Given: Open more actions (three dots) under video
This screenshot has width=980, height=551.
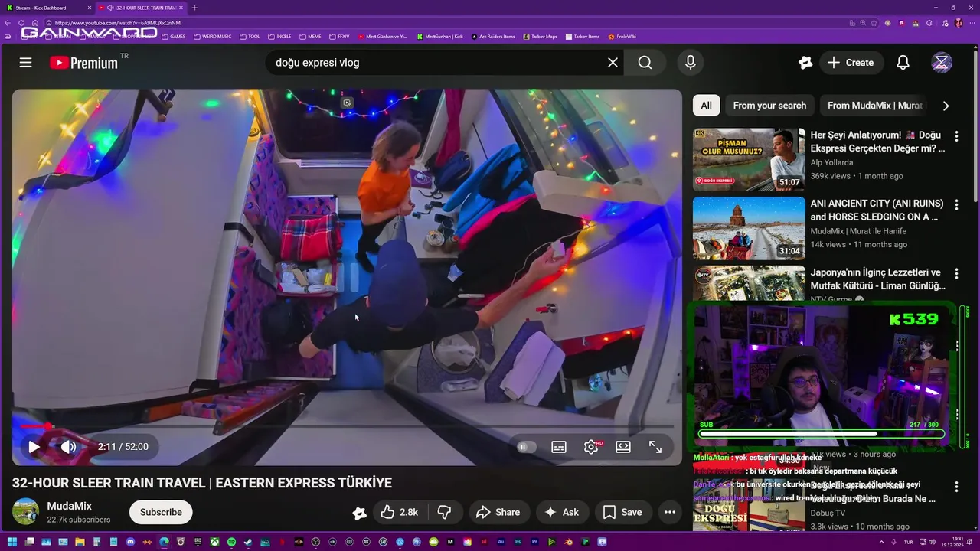Looking at the screenshot, I should tap(670, 512).
